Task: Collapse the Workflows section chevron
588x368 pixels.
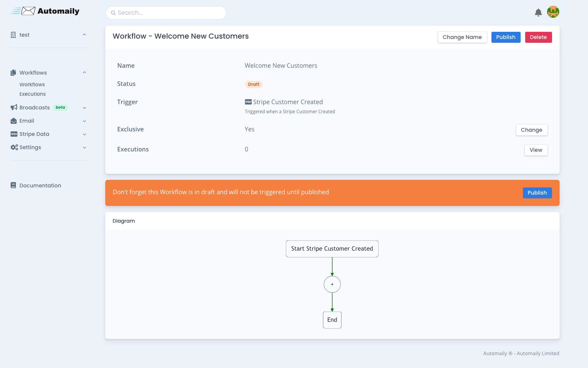Action: pos(84,73)
